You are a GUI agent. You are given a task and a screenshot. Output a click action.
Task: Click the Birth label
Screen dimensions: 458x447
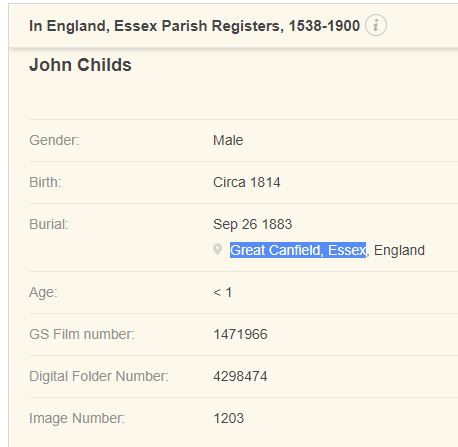[x=45, y=182]
